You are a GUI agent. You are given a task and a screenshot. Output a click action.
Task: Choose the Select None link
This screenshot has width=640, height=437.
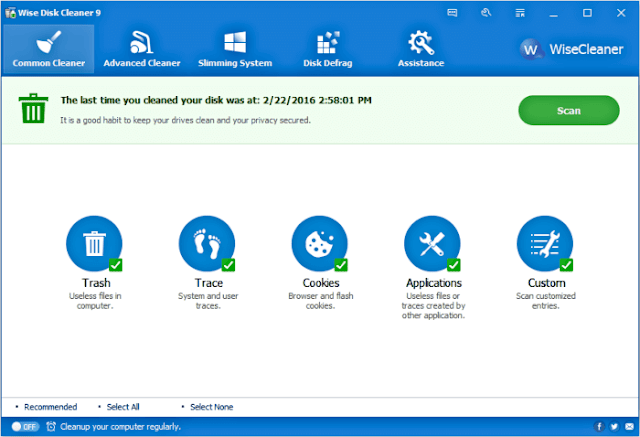(x=211, y=407)
